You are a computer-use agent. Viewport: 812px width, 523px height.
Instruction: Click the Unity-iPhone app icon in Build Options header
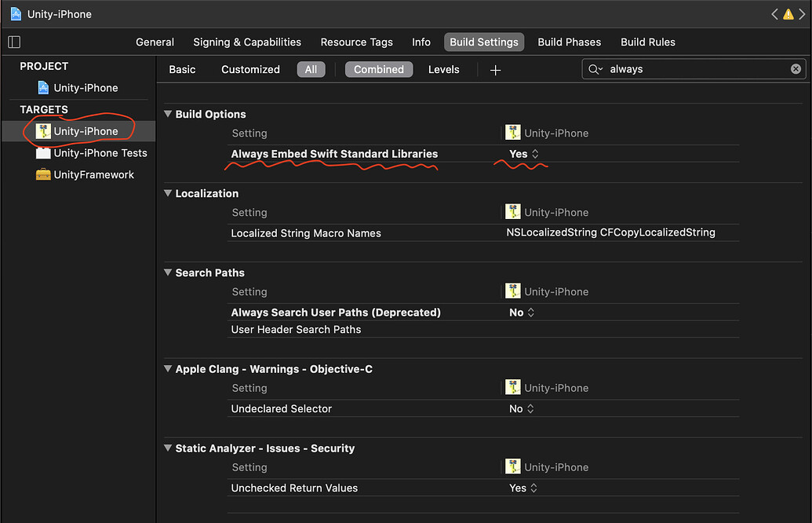pos(513,132)
